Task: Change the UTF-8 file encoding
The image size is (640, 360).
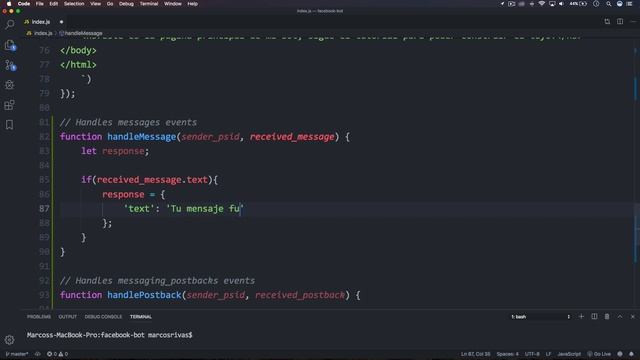Action: [x=532, y=354]
